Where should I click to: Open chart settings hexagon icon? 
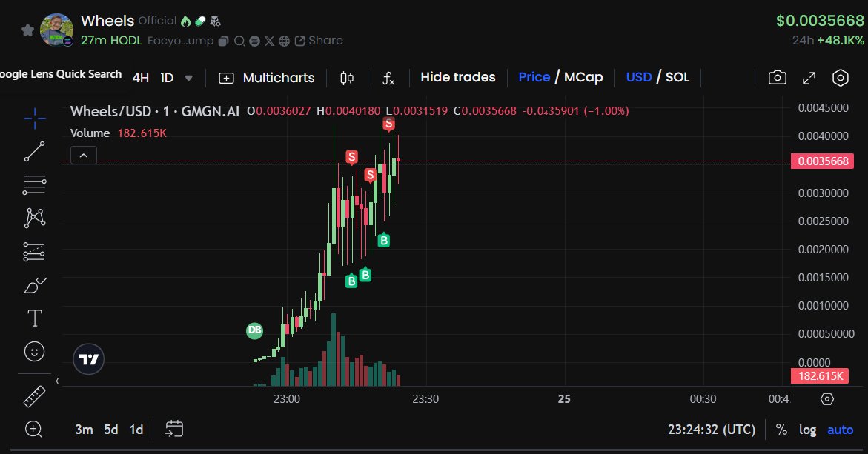(841, 78)
